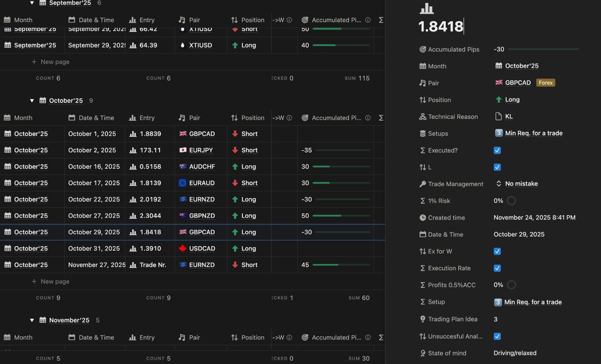The width and height of the screenshot is (601, 364).
Task: Click the Accumulated Pips progress bar in side panel
Action: [543, 49]
